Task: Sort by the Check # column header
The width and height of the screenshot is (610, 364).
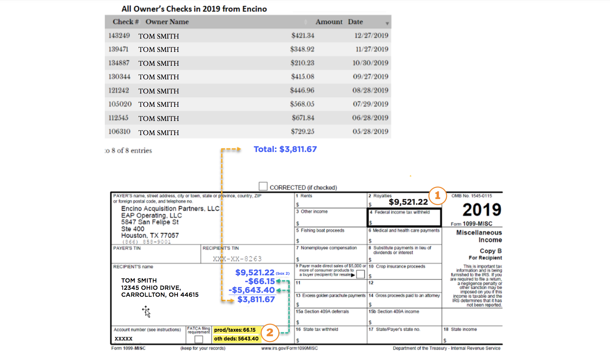Action: (125, 22)
